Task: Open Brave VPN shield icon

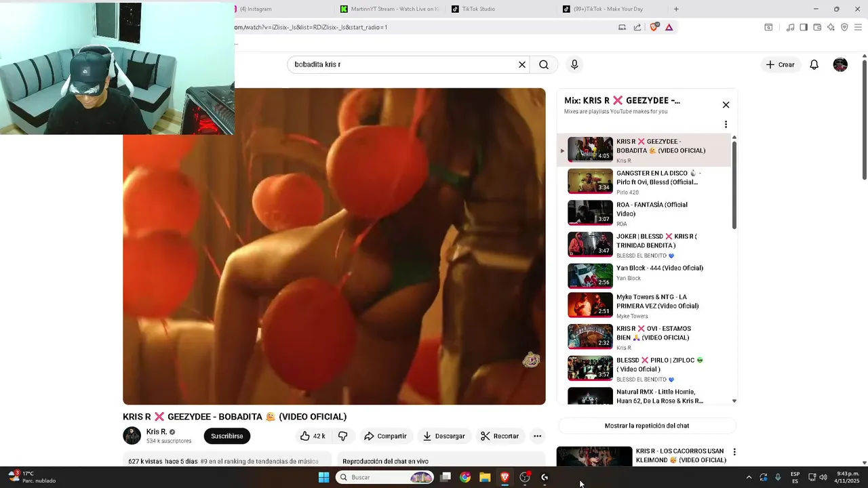Action: 844,27
